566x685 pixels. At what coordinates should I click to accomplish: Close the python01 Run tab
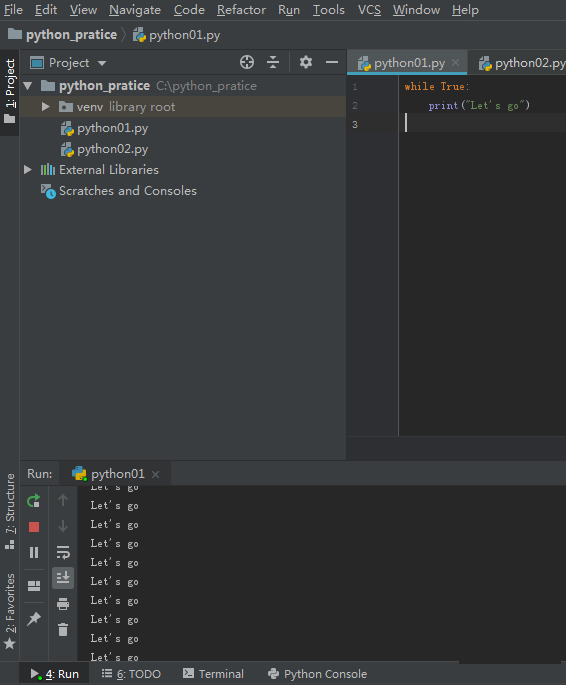(155, 474)
